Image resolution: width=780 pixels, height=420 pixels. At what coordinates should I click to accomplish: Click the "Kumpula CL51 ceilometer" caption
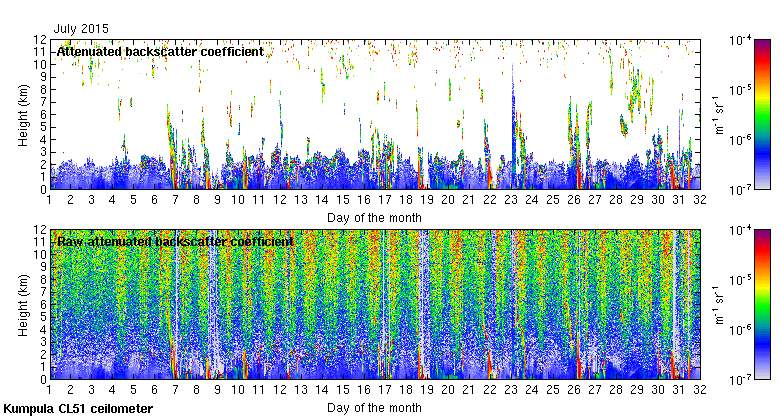(78, 409)
